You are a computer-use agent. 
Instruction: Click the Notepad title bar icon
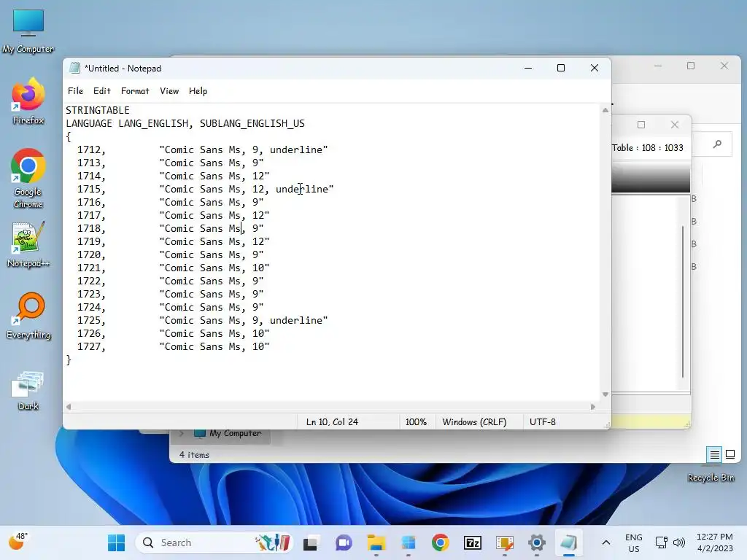click(75, 68)
